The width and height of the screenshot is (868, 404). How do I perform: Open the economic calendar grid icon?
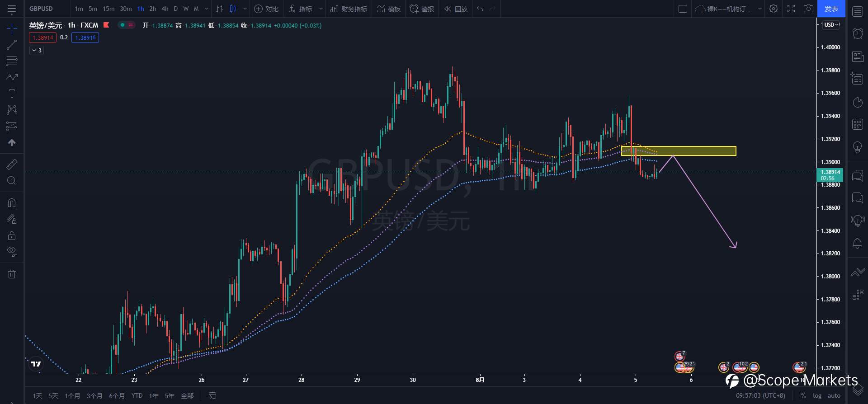click(858, 124)
